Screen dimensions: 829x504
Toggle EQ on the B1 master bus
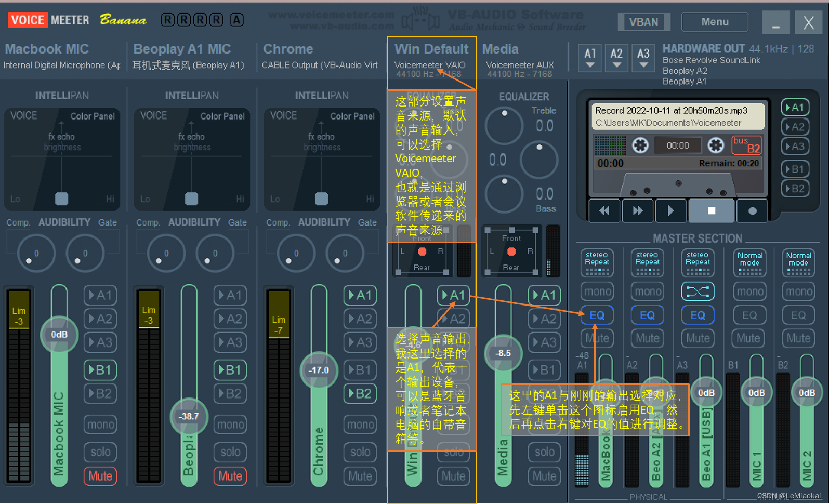(749, 315)
